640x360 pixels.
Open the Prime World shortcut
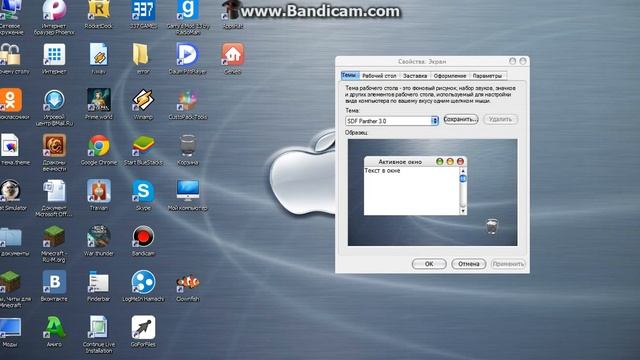[x=99, y=100]
